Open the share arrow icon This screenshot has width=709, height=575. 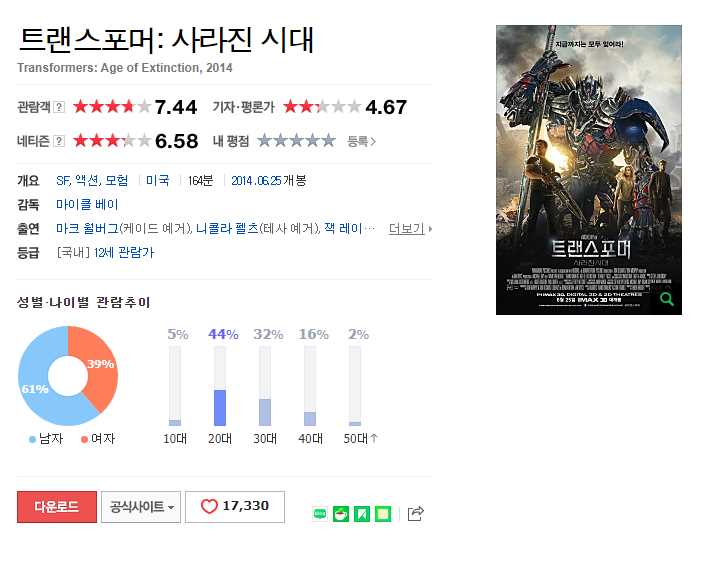pos(416,514)
